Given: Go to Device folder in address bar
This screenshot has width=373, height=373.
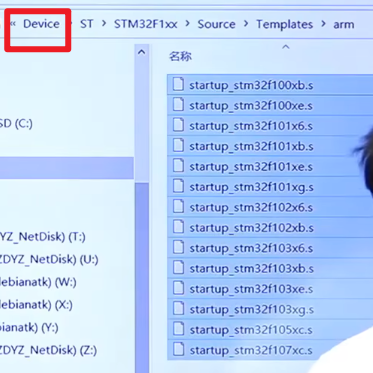Looking at the screenshot, I should coord(41,24).
